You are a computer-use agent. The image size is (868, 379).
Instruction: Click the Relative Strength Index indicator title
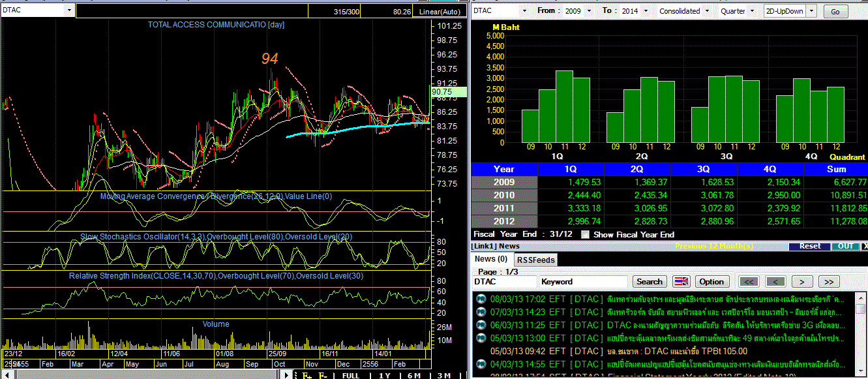(216, 276)
